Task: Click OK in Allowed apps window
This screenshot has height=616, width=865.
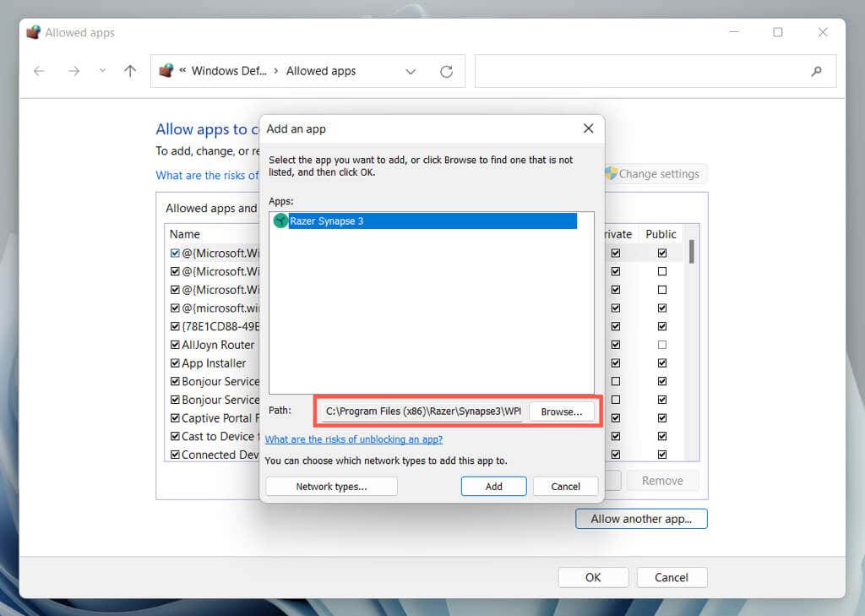Action: [593, 577]
